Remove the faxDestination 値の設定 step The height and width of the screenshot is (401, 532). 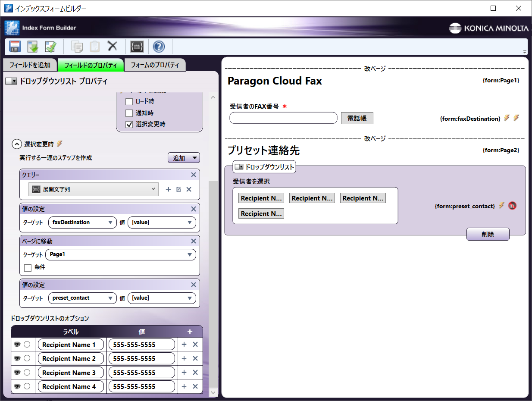194,209
